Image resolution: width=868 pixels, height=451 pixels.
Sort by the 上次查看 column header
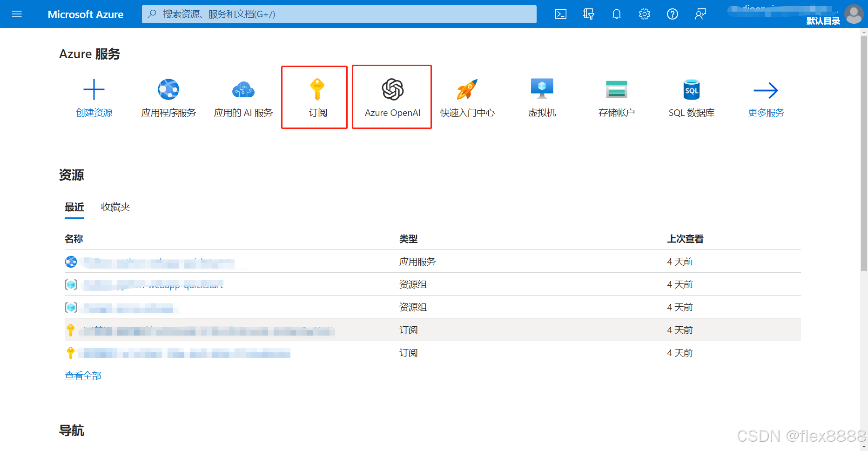pos(685,239)
